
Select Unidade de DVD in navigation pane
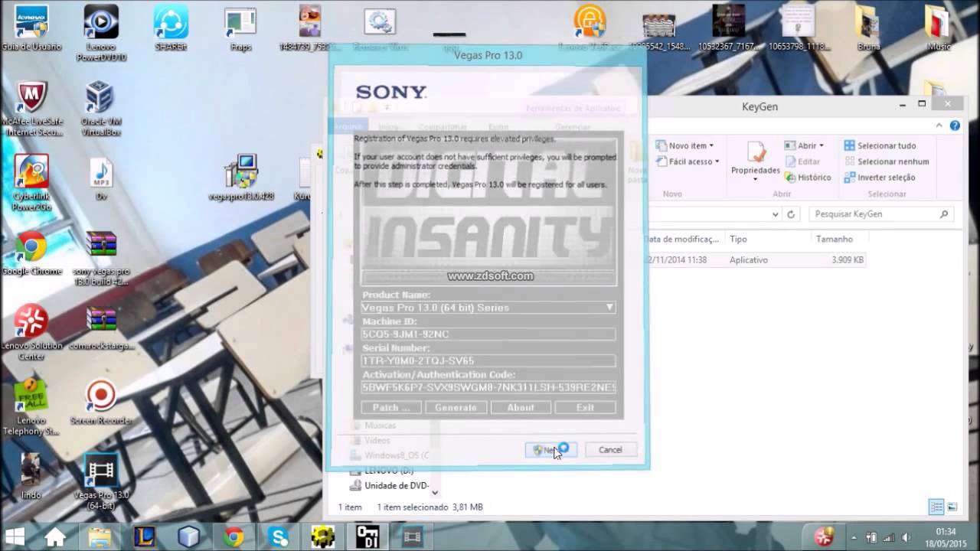click(x=390, y=485)
